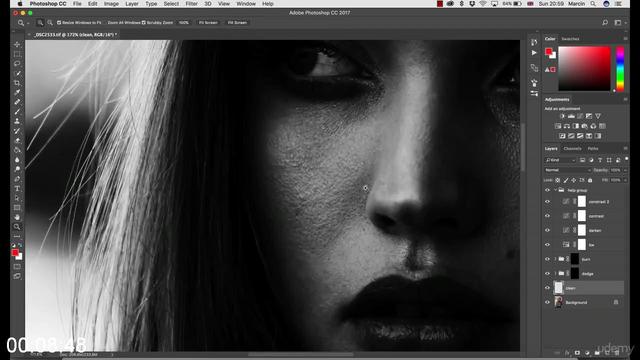
Task: Select the Quick Selection tool
Action: point(17,73)
